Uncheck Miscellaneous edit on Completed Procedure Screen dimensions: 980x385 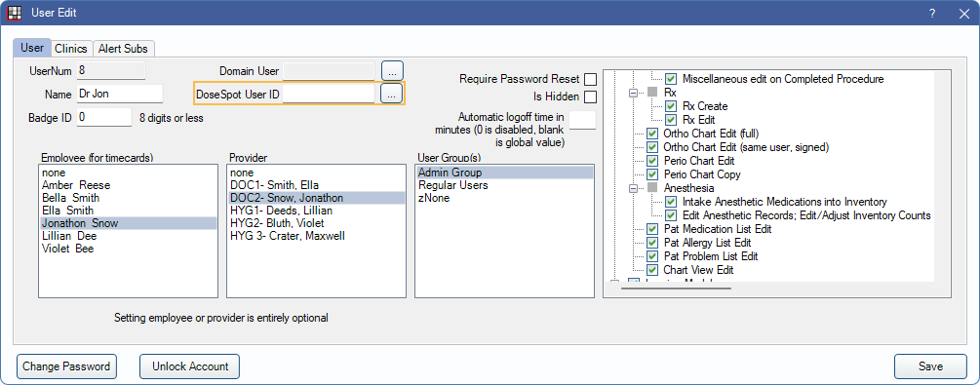click(671, 79)
